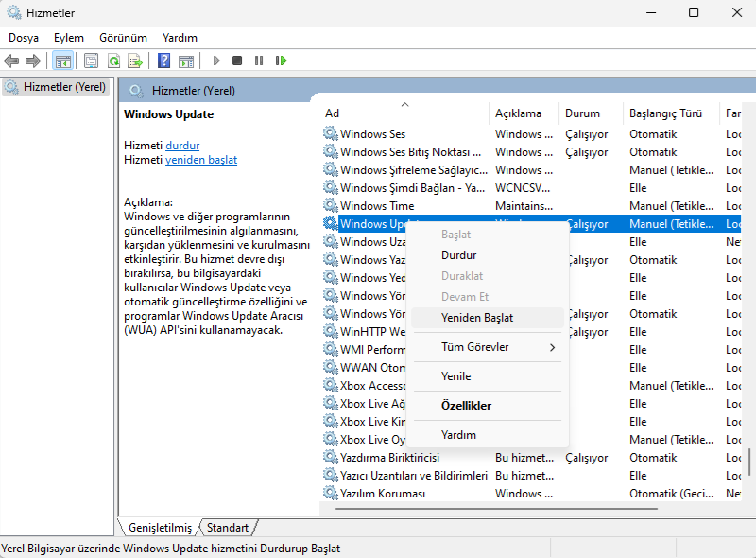This screenshot has width=756, height=558.
Task: Click the yeniden başlat link
Action: tap(201, 160)
